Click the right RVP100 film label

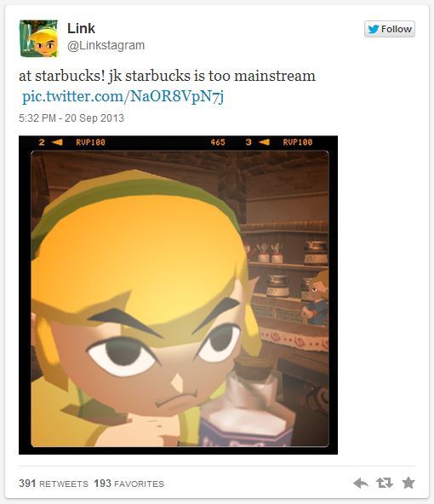298,142
